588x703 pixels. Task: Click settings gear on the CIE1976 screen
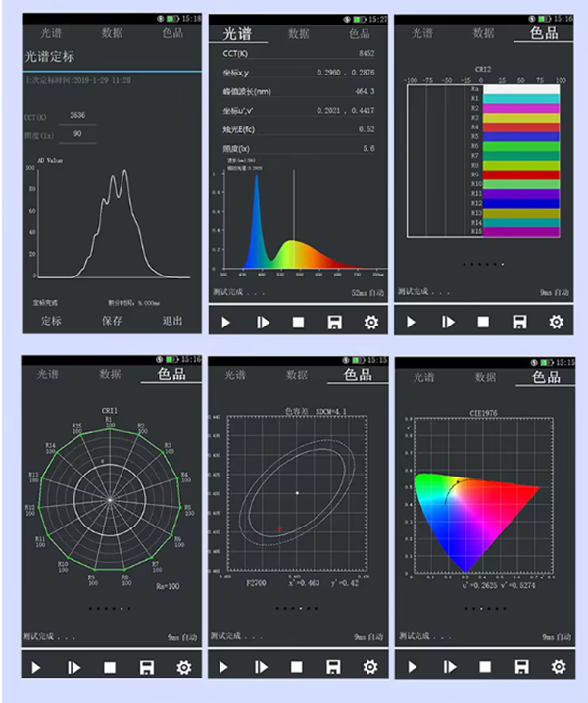556,667
